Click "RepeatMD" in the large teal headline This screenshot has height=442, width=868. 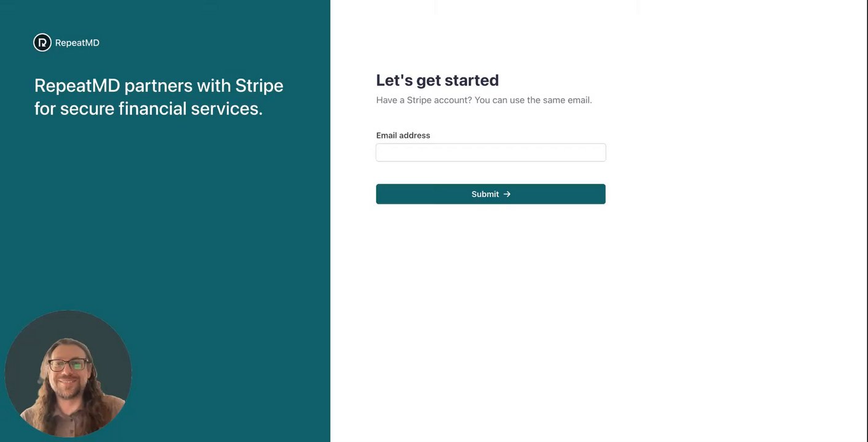[77, 85]
